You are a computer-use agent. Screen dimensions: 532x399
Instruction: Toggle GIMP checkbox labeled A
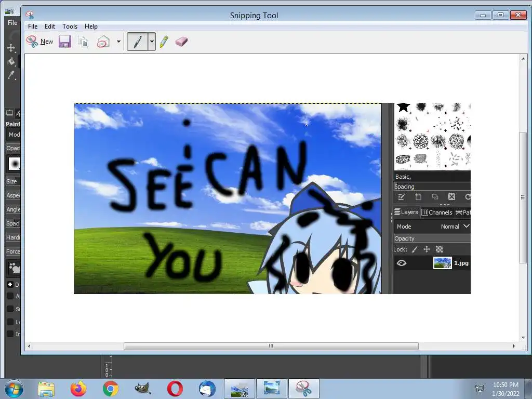(x=10, y=296)
